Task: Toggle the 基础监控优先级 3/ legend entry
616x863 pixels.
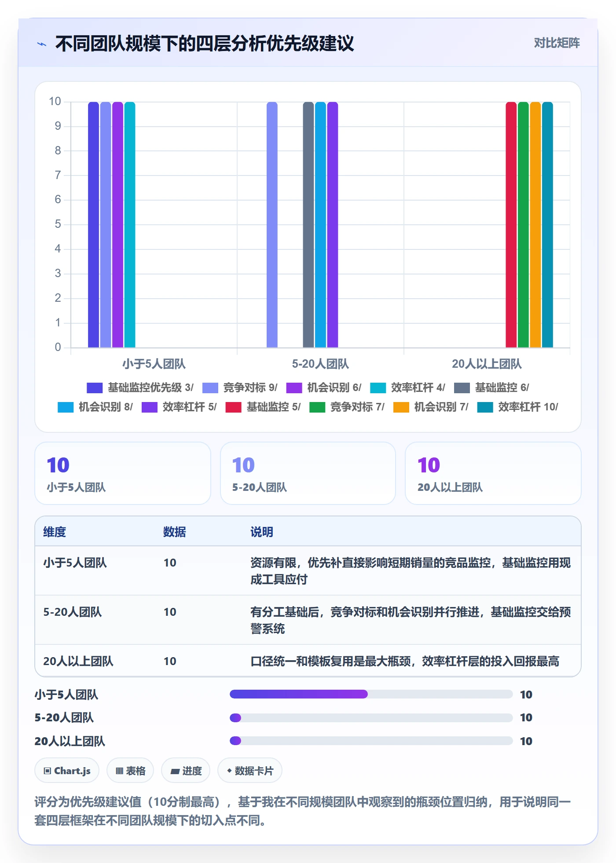Action: 140,388
